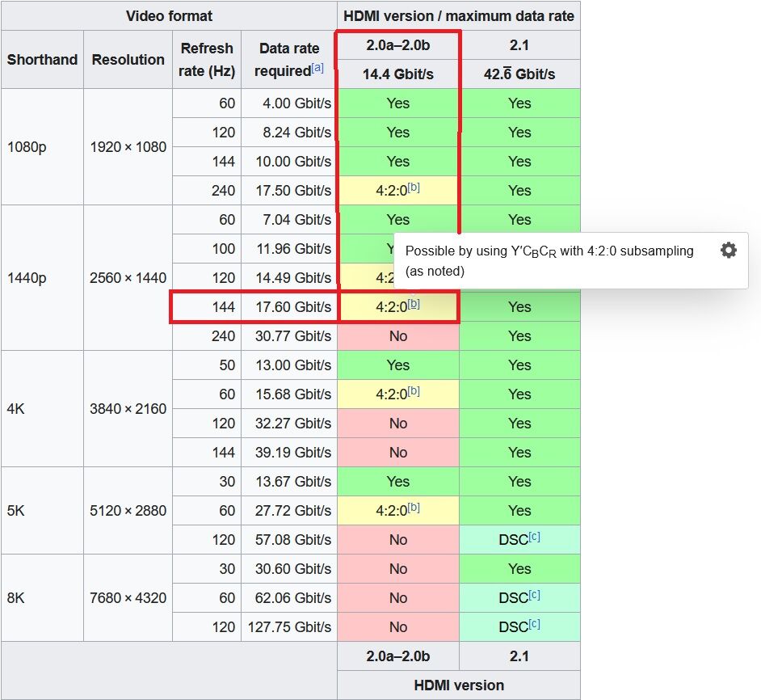Image resolution: width=761 pixels, height=700 pixels.
Task: Click the '27.72 Gbit/s' data rate cell
Action: tap(289, 511)
